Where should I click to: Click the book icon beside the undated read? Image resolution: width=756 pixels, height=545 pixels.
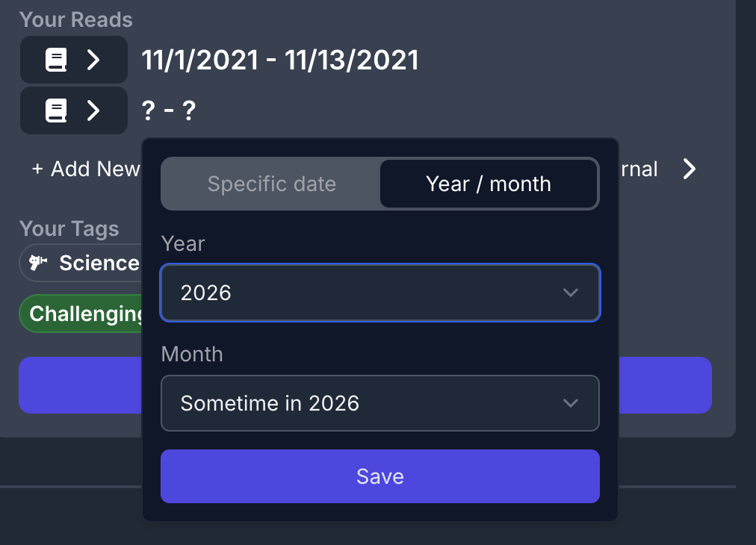56,111
